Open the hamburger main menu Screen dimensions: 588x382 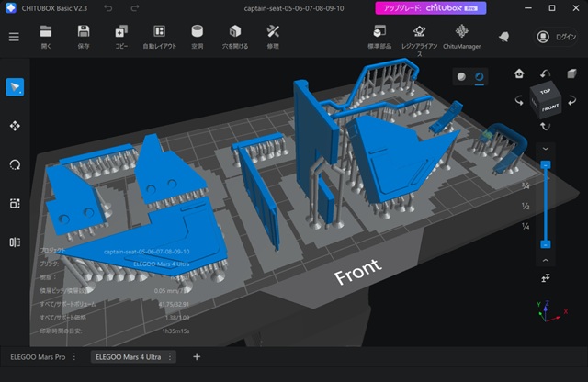(x=14, y=37)
